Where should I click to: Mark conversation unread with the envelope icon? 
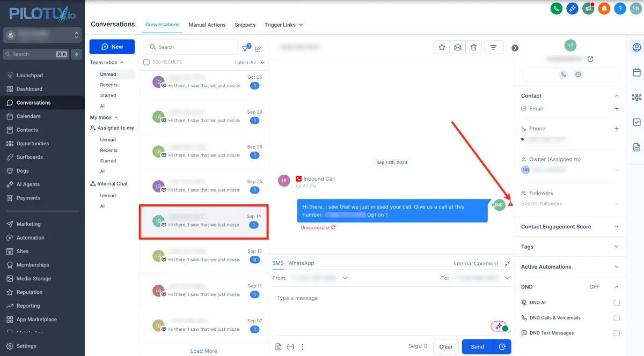point(458,47)
